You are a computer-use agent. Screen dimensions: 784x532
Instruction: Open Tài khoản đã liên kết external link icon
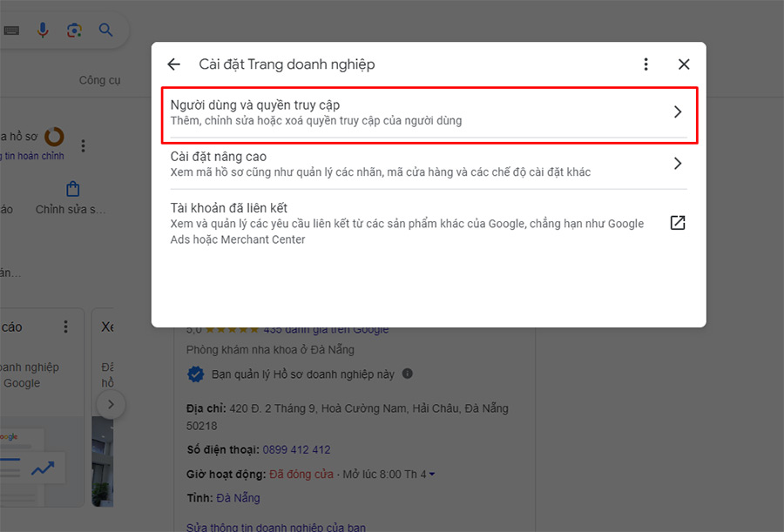678,223
